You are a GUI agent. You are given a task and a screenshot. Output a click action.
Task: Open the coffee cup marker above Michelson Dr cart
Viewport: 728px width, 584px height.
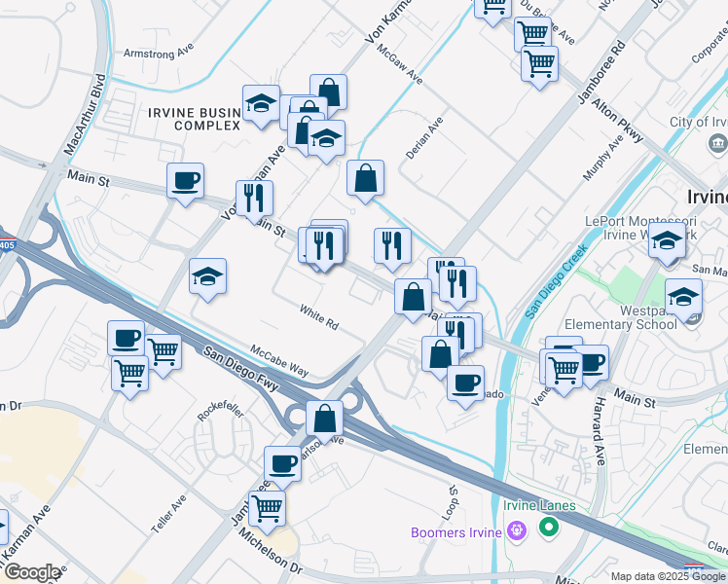(x=283, y=463)
